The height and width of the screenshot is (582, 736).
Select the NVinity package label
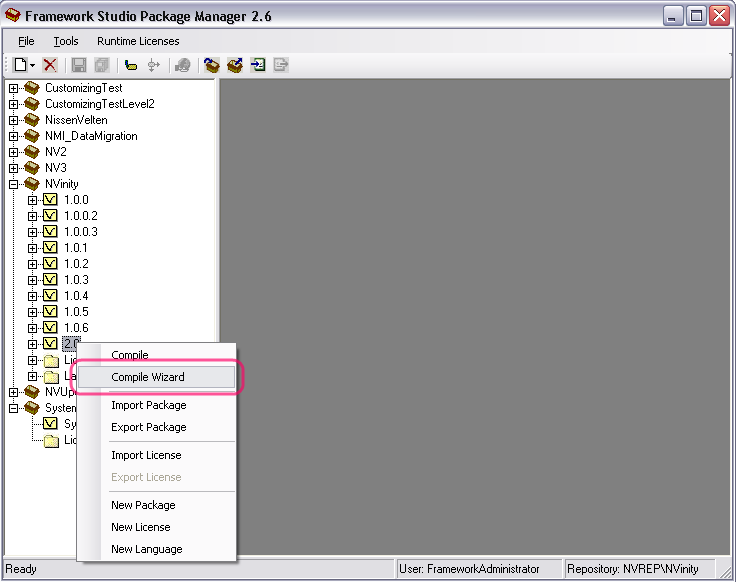coord(61,184)
